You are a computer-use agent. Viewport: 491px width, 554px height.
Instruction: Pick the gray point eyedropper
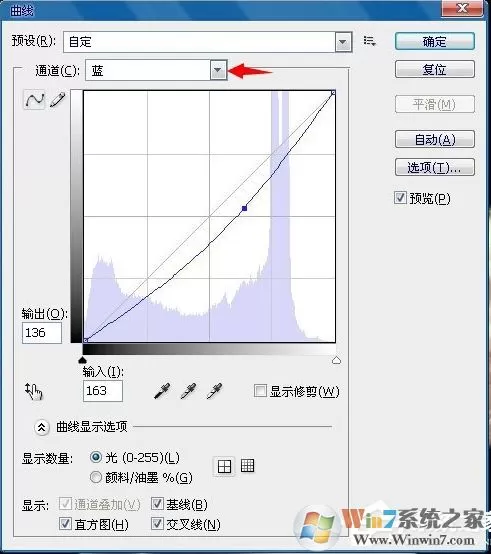point(188,391)
